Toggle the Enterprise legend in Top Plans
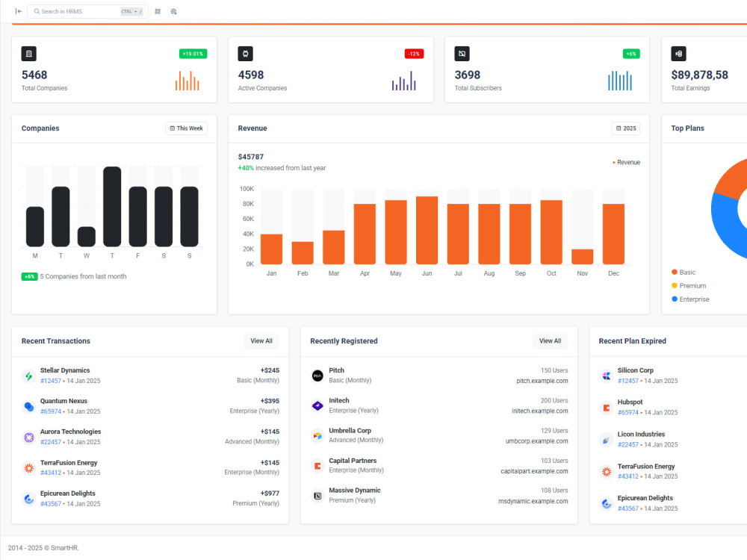 pos(690,299)
